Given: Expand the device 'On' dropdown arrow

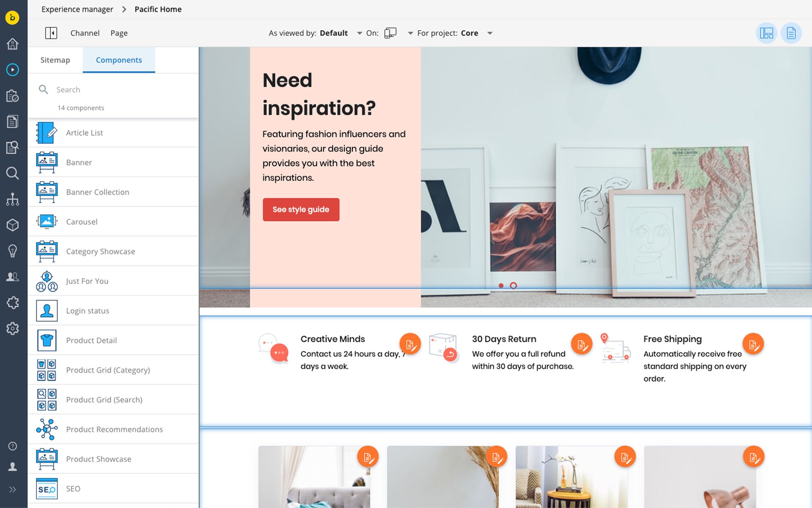Looking at the screenshot, I should (x=410, y=33).
